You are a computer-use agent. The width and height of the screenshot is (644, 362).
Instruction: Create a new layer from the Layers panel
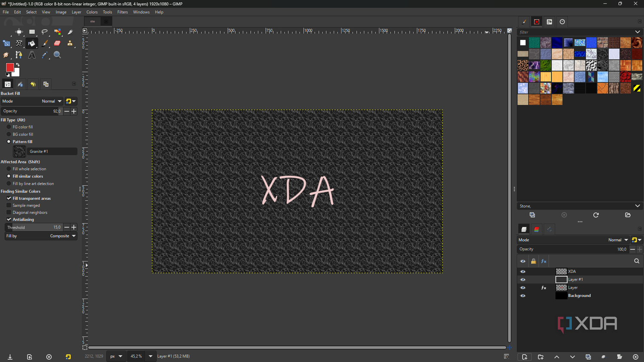coord(525,357)
